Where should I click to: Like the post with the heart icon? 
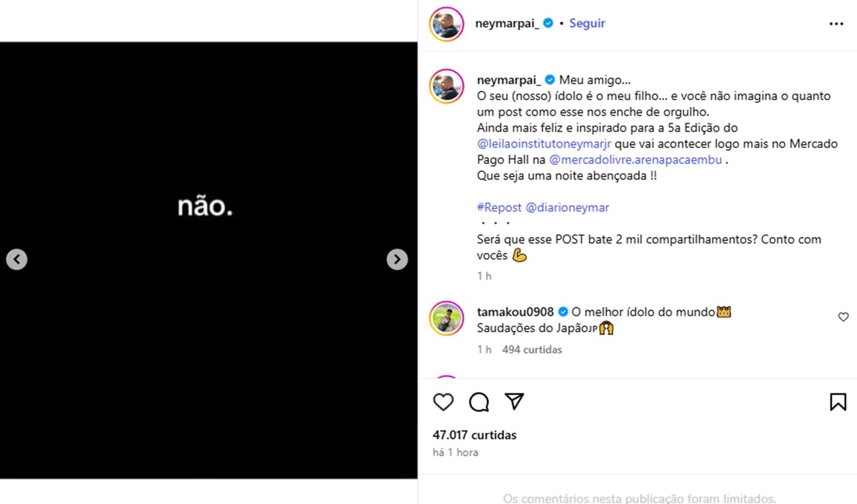[443, 402]
